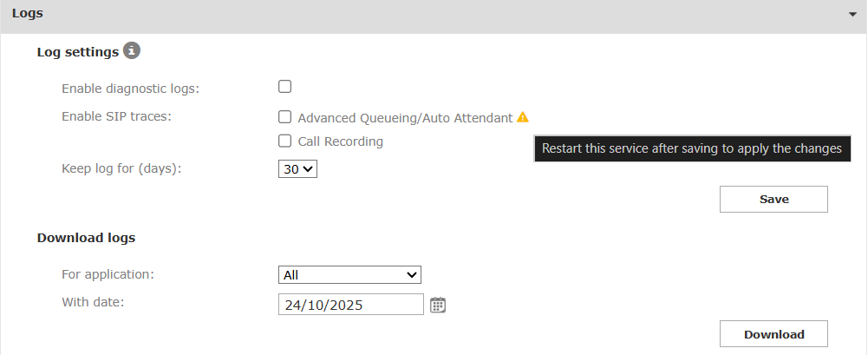The image size is (868, 355).
Task: Check the Call Recording SIP trace box
Action: tap(284, 141)
